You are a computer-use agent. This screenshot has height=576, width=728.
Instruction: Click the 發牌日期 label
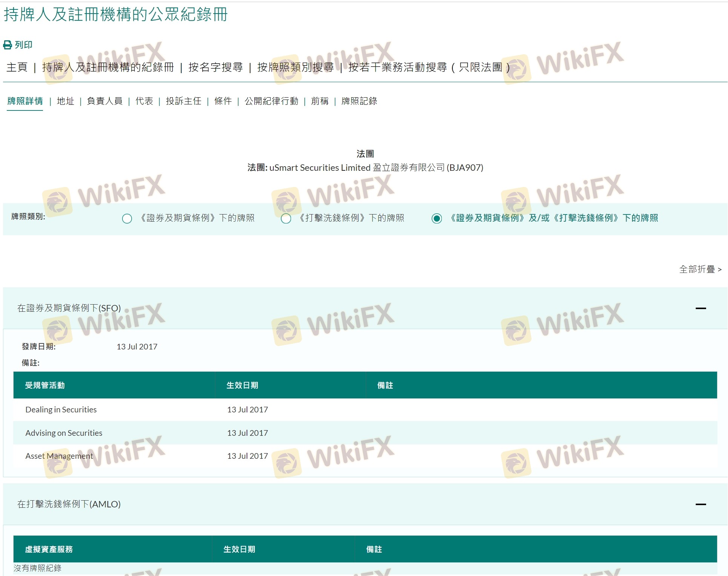[x=39, y=347]
